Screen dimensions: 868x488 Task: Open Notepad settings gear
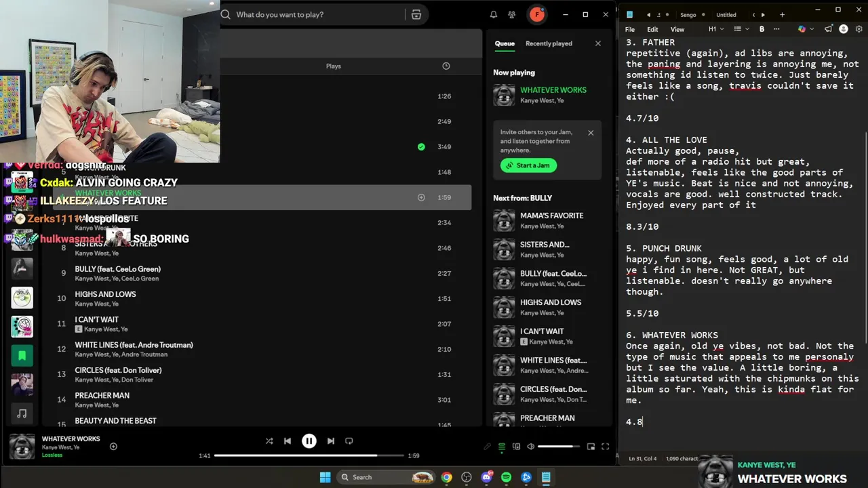[x=859, y=29]
